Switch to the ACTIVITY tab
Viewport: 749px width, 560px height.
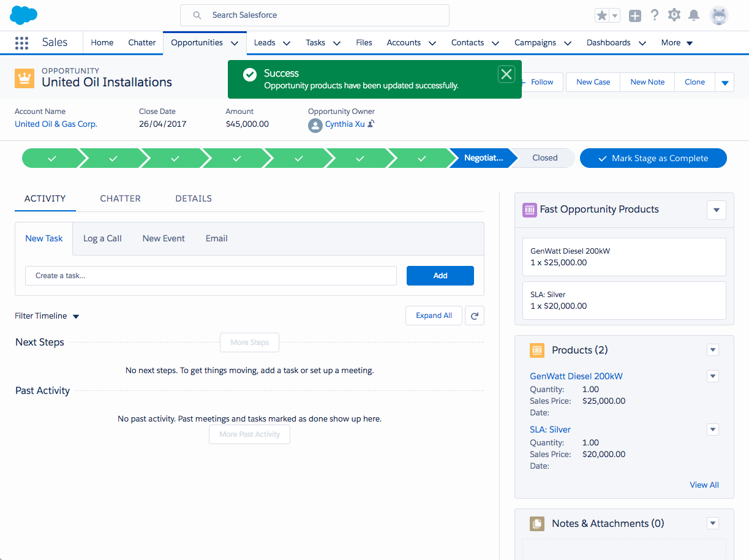(45, 199)
